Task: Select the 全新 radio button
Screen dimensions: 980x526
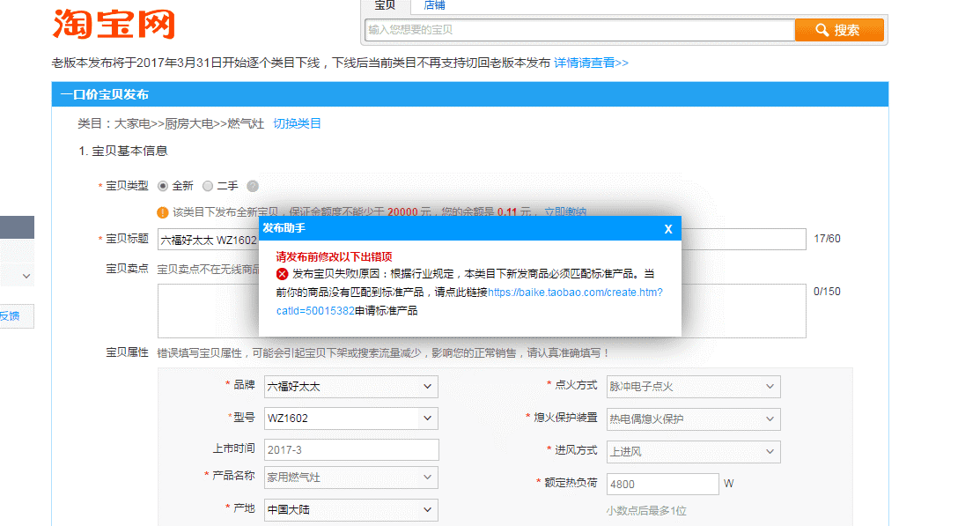Action: [x=163, y=186]
